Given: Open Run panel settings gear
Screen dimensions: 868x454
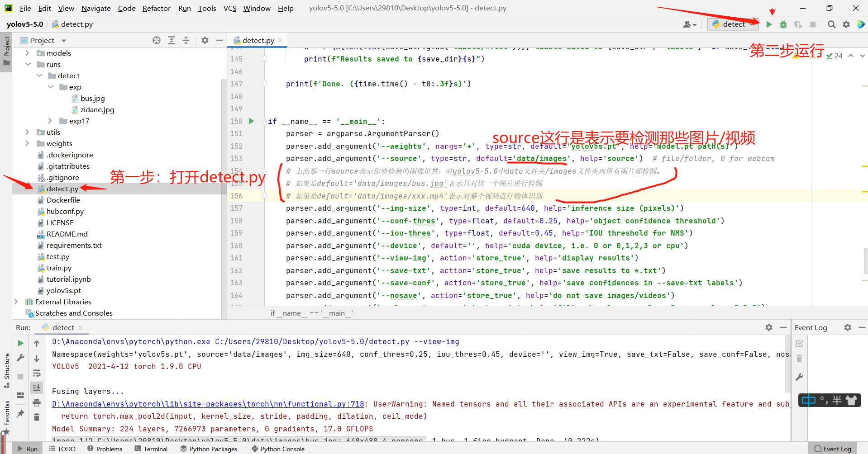Looking at the screenshot, I should [x=769, y=327].
